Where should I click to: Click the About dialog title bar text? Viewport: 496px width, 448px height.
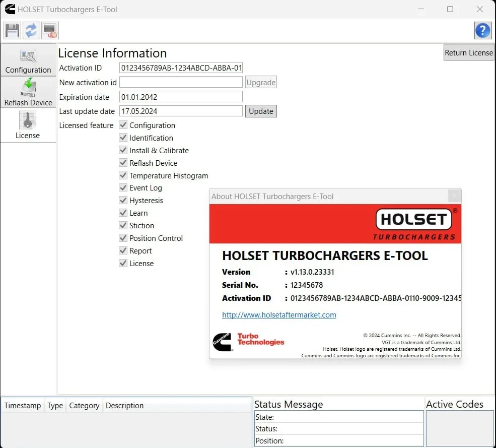pos(272,197)
